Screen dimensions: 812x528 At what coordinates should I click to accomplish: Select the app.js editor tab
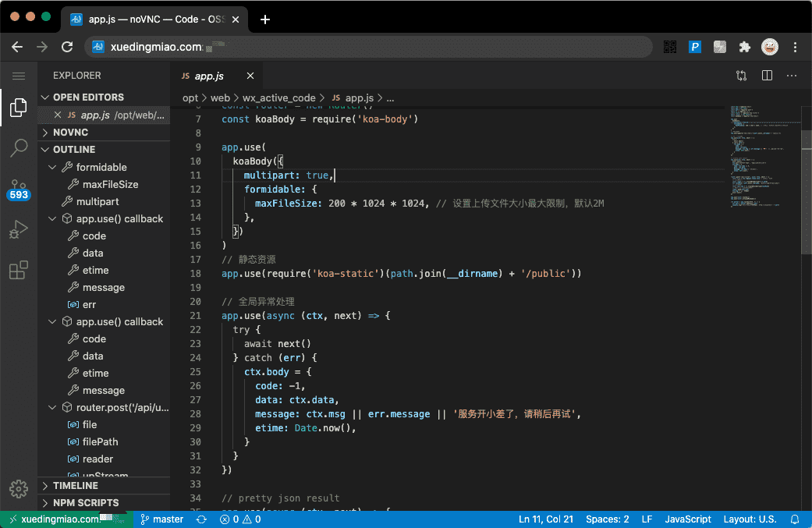208,76
